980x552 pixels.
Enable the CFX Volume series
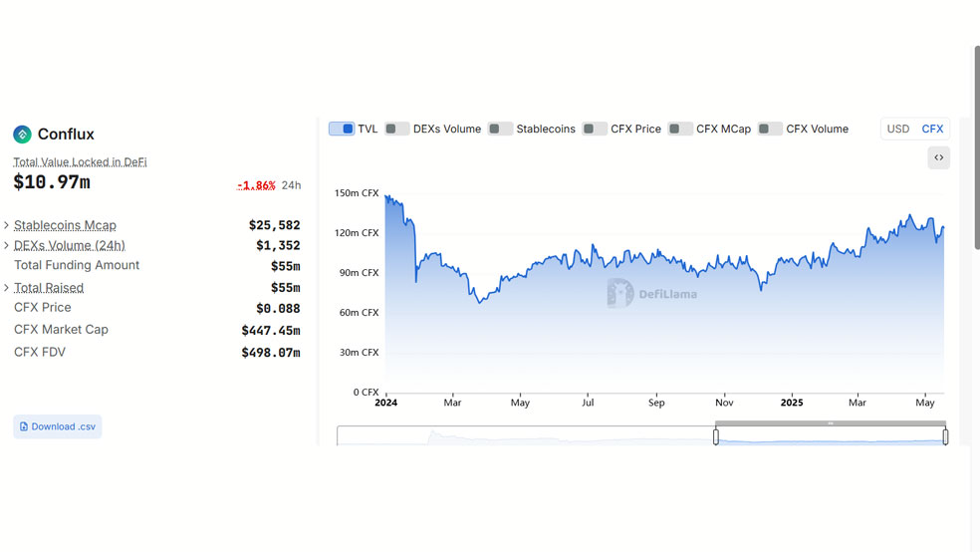point(770,129)
